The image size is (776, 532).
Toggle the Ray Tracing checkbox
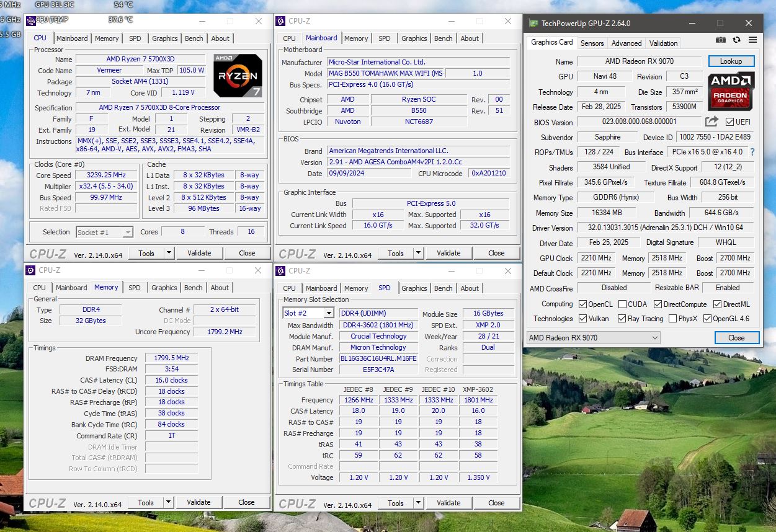(622, 319)
